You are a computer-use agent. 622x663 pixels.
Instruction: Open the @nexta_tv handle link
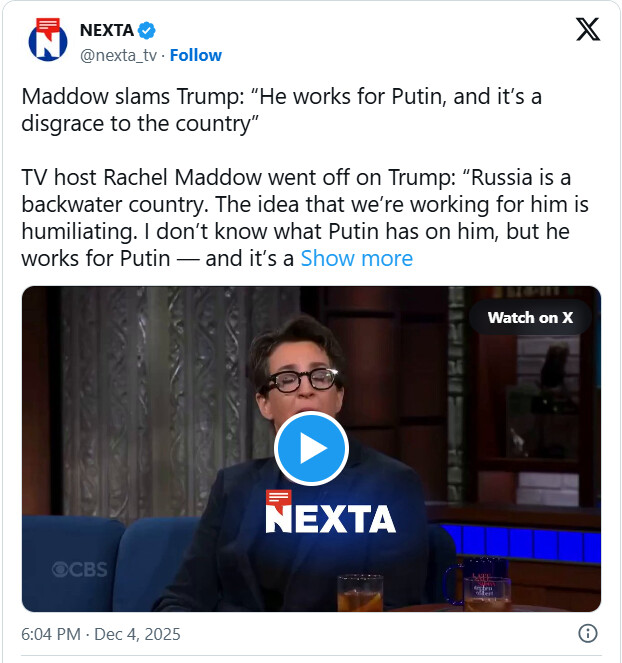pos(118,55)
